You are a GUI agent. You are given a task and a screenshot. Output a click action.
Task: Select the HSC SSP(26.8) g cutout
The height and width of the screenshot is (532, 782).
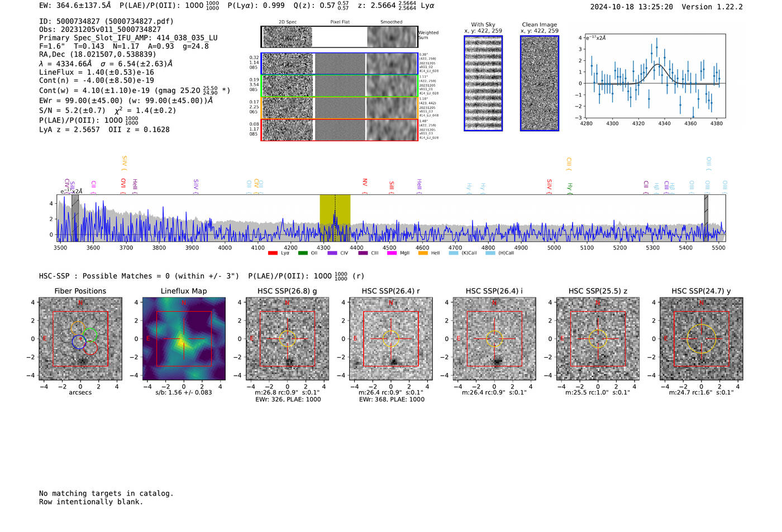tap(287, 338)
